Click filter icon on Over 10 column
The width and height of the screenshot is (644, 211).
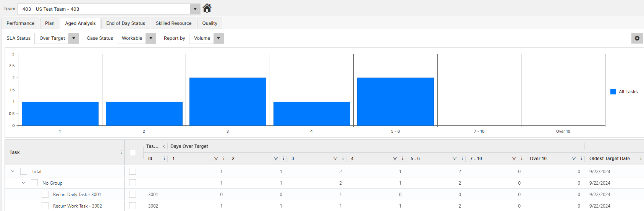[x=574, y=159]
